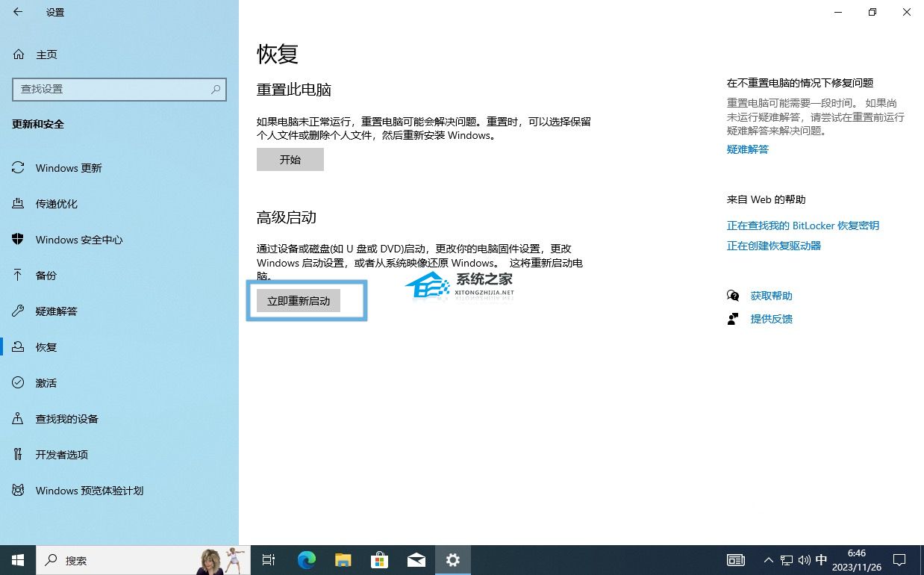Click 开始 to reset this PC

290,159
